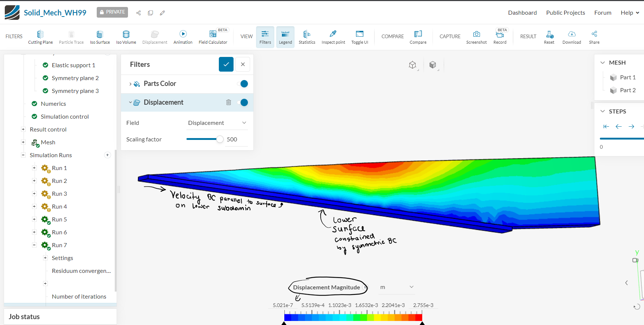Select Part 2 in the MESH panel

click(627, 90)
